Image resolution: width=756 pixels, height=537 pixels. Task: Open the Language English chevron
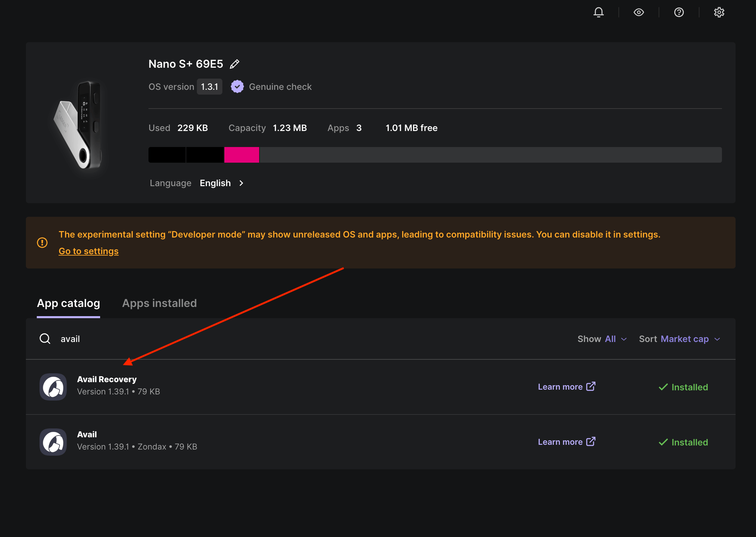(x=241, y=183)
